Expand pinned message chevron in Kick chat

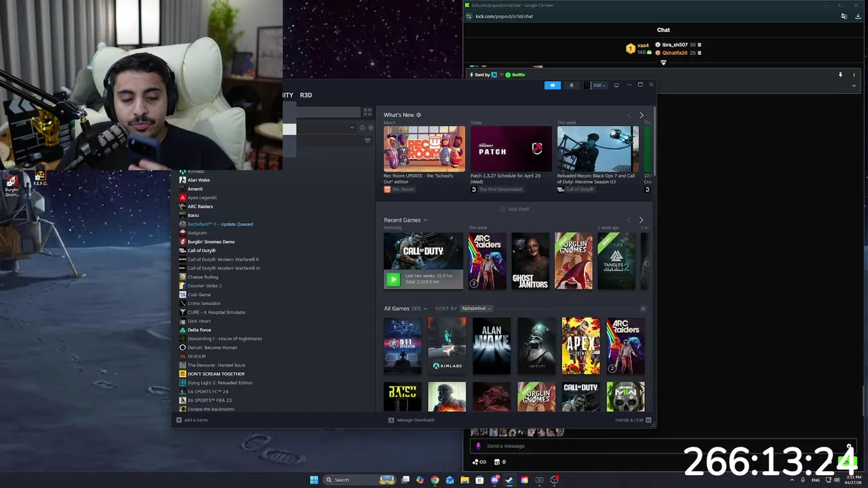[x=854, y=85]
